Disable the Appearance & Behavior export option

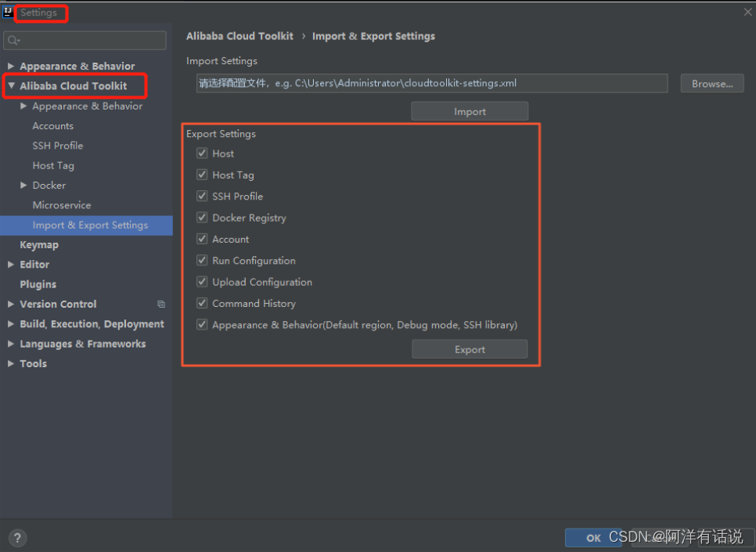tap(202, 324)
